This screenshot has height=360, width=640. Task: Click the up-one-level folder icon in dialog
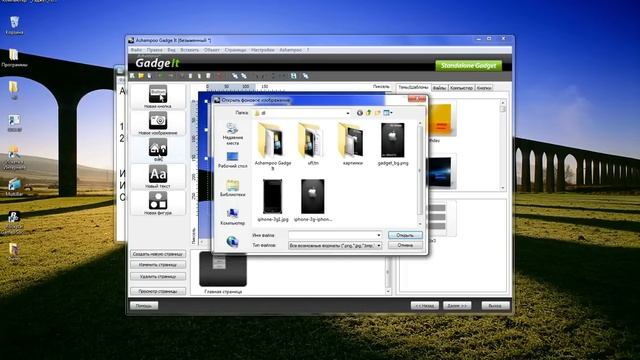click(369, 113)
